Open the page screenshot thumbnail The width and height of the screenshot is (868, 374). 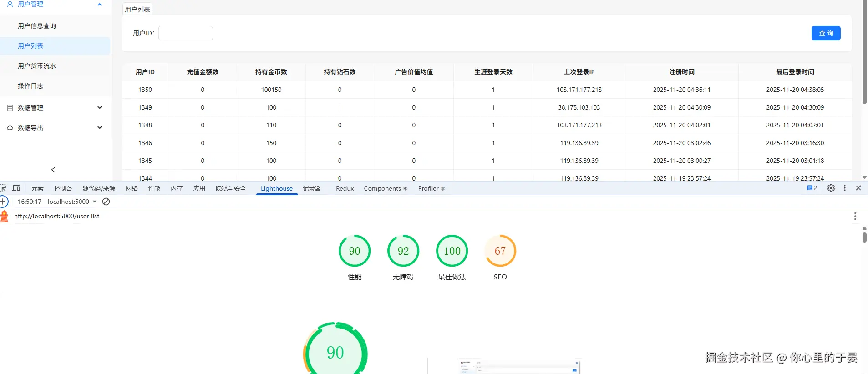click(520, 366)
